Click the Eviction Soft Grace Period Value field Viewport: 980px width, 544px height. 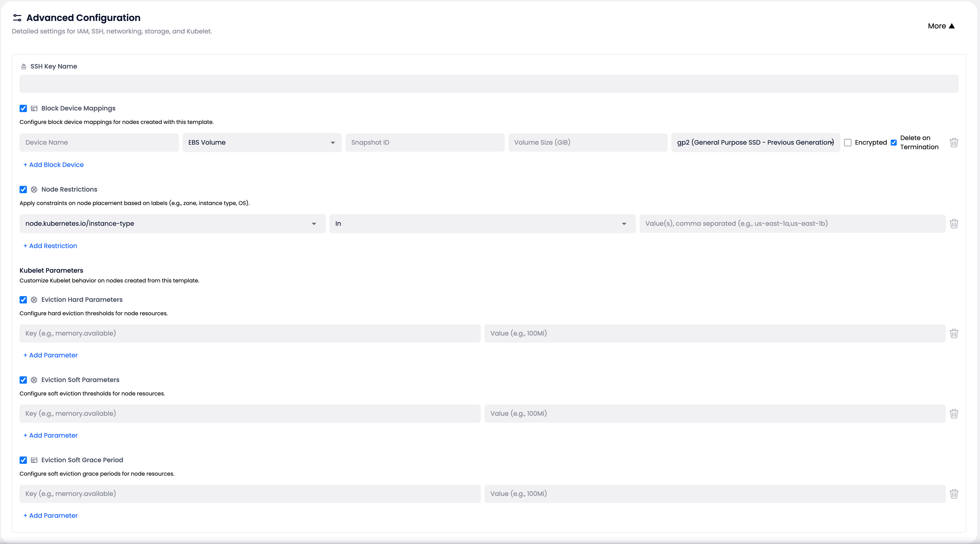pos(715,494)
